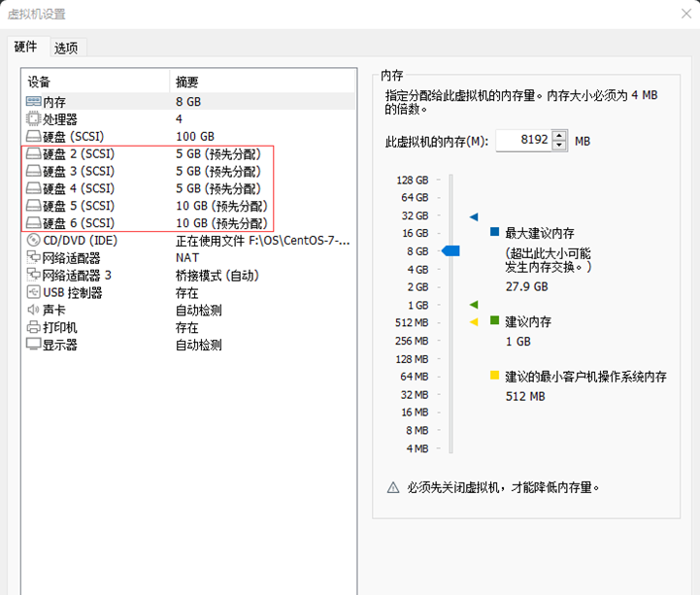Select the 硬盘 (SCSI) 100 GB disk icon
The width and height of the screenshot is (700, 595).
point(33,136)
